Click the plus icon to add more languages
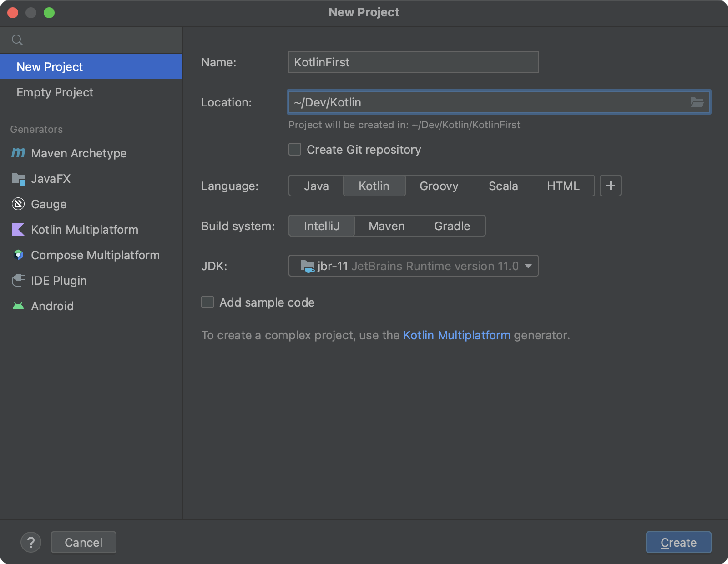This screenshot has height=564, width=728. 611,186
